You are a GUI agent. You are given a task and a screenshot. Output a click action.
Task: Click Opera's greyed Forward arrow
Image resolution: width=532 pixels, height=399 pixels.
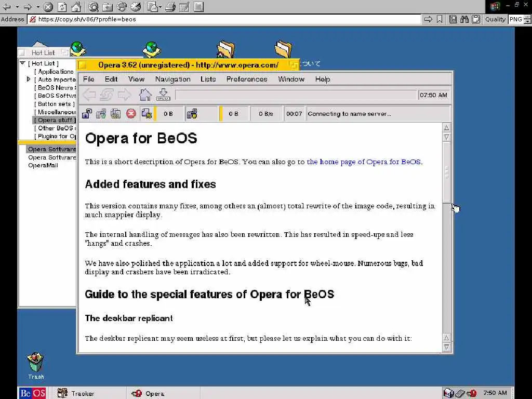[x=124, y=95]
